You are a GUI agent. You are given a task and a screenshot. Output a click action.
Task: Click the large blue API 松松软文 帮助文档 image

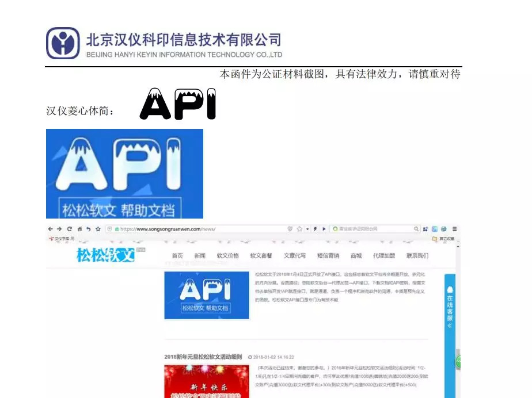tap(124, 174)
